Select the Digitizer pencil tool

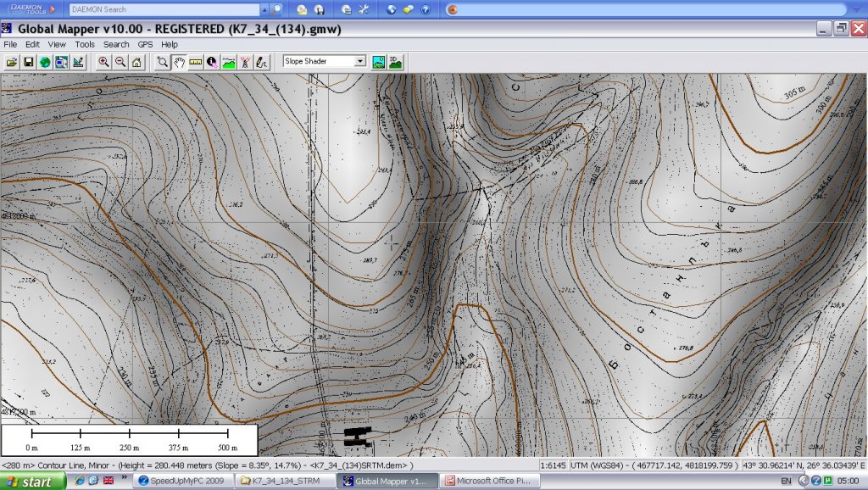[261, 62]
